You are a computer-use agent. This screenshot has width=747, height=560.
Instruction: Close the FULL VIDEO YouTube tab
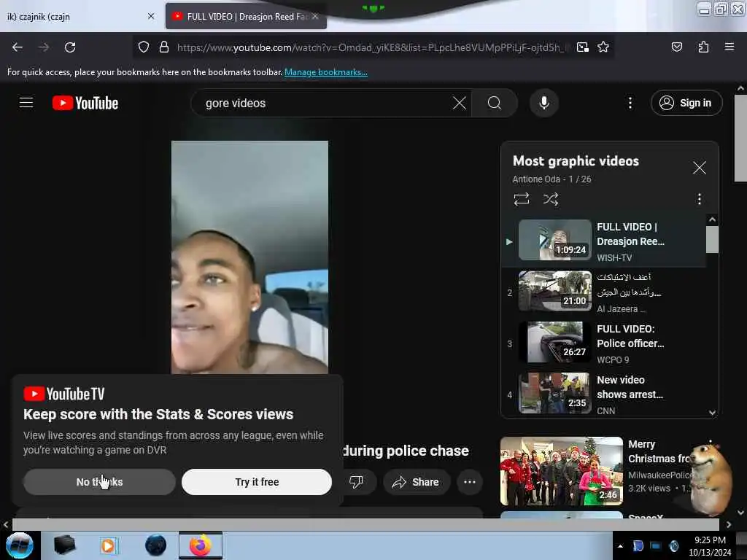315,16
